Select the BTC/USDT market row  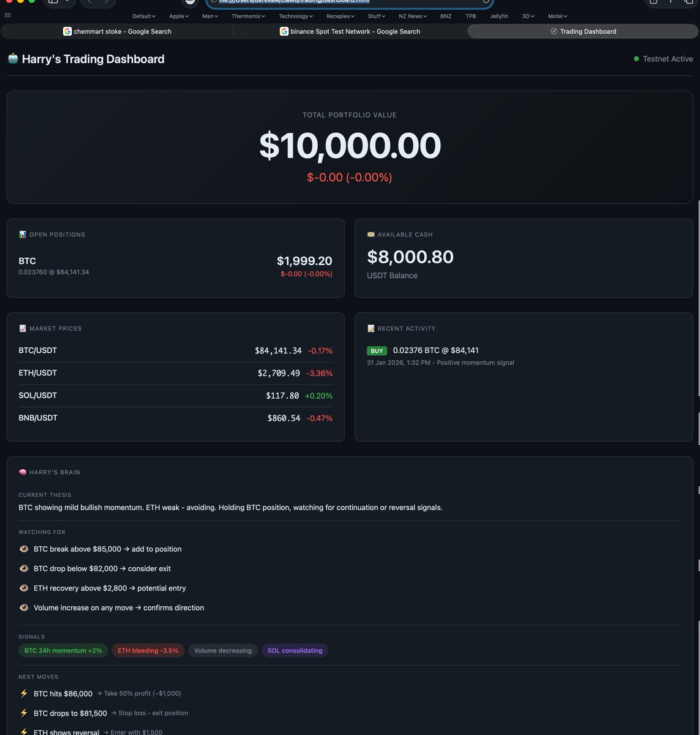click(x=176, y=350)
